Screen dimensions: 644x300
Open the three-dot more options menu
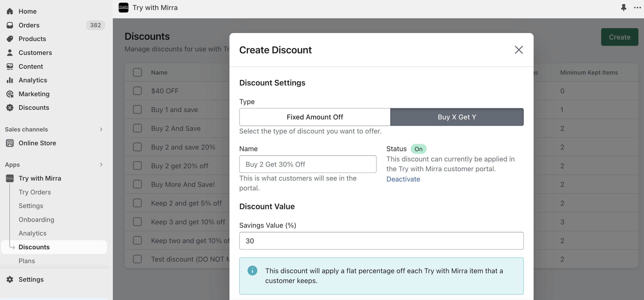point(637,8)
